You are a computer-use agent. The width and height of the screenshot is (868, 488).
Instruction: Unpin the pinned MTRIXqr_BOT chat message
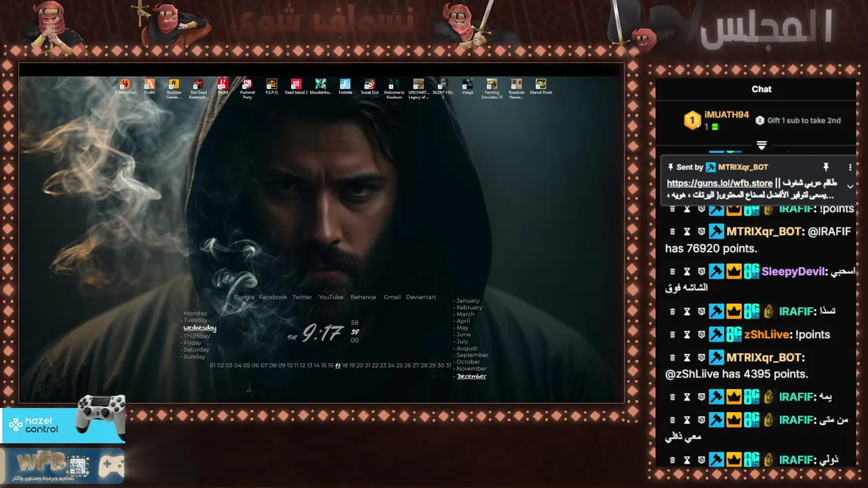tap(826, 167)
